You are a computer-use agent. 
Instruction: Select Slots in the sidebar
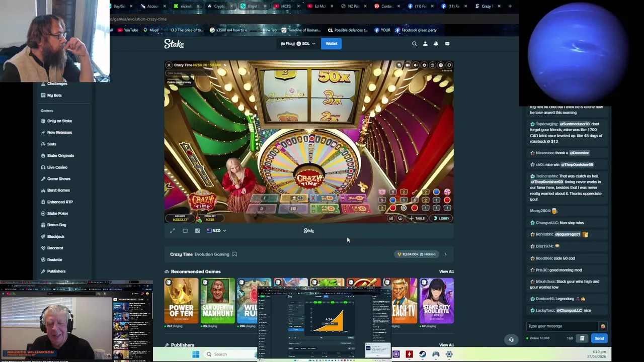(x=51, y=144)
